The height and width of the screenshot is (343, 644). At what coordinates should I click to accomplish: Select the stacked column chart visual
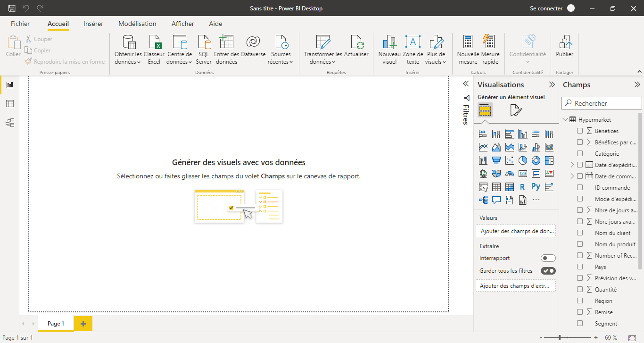tap(496, 134)
